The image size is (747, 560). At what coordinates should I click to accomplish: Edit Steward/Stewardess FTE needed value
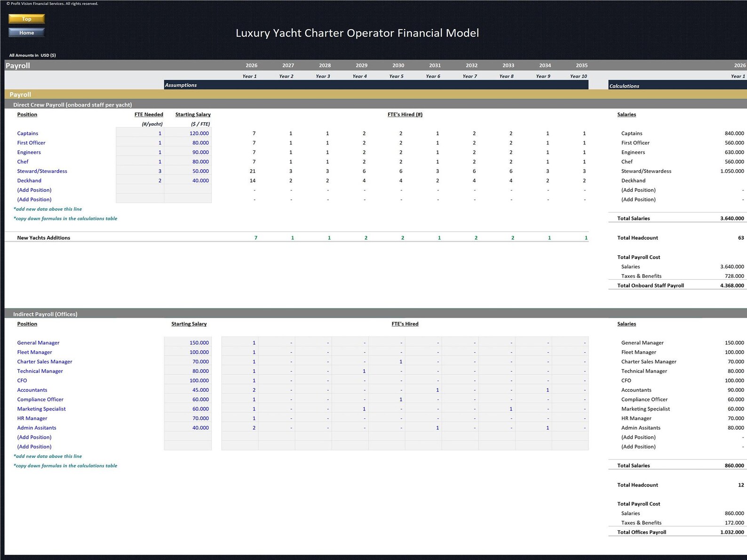pyautogui.click(x=140, y=171)
